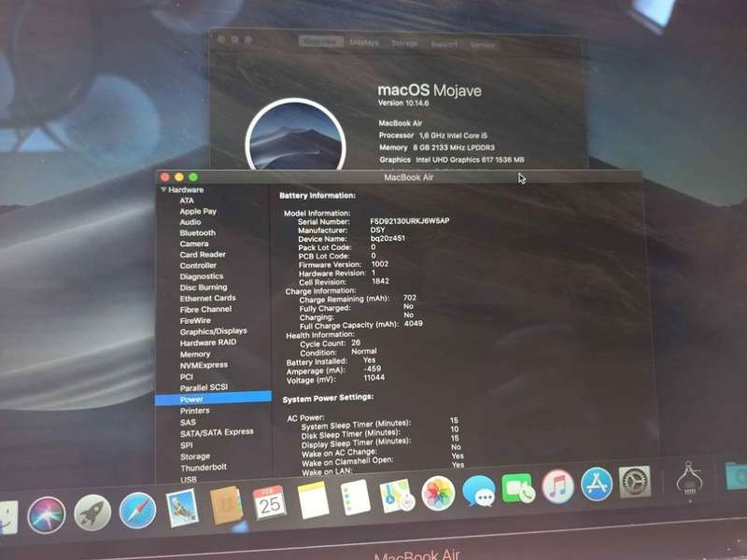
Task: Select Printers in Hardware list
Action: point(195,411)
